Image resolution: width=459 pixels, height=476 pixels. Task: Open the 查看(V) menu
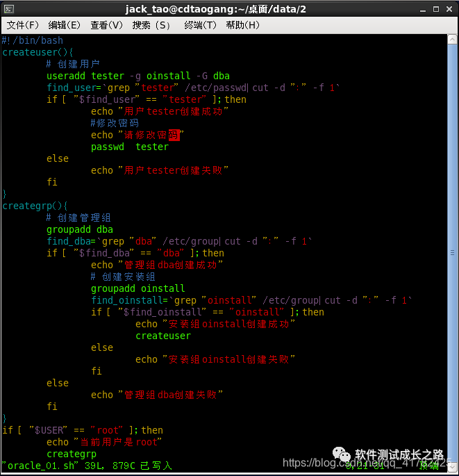point(106,25)
